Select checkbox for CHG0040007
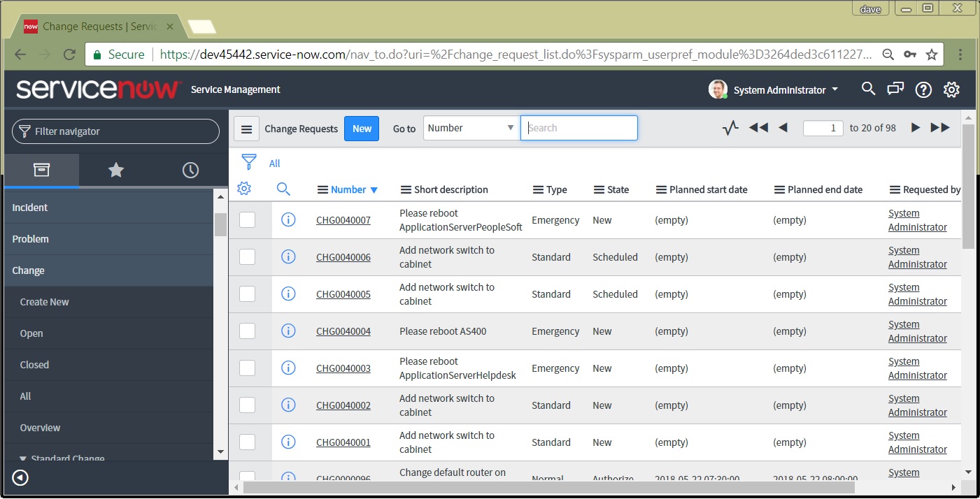The height and width of the screenshot is (499, 980). (x=247, y=219)
